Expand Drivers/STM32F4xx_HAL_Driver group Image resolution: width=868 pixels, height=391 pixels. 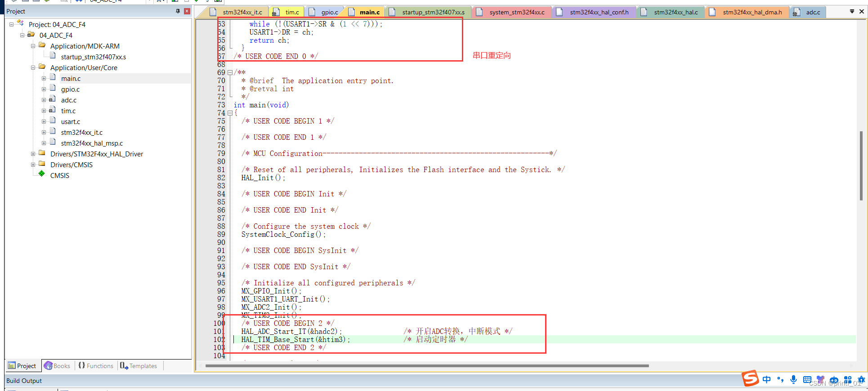(33, 154)
